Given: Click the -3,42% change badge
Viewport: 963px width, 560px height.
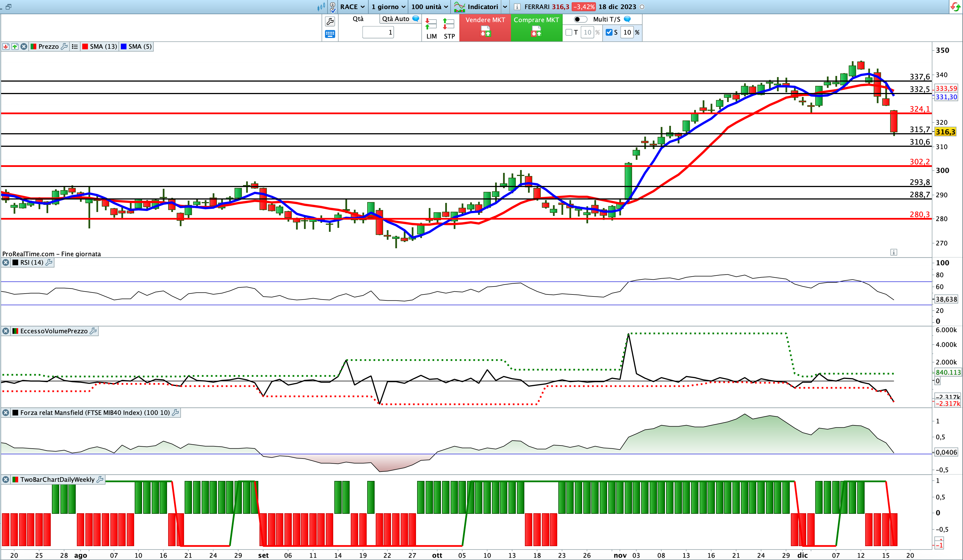Looking at the screenshot, I should 584,7.
